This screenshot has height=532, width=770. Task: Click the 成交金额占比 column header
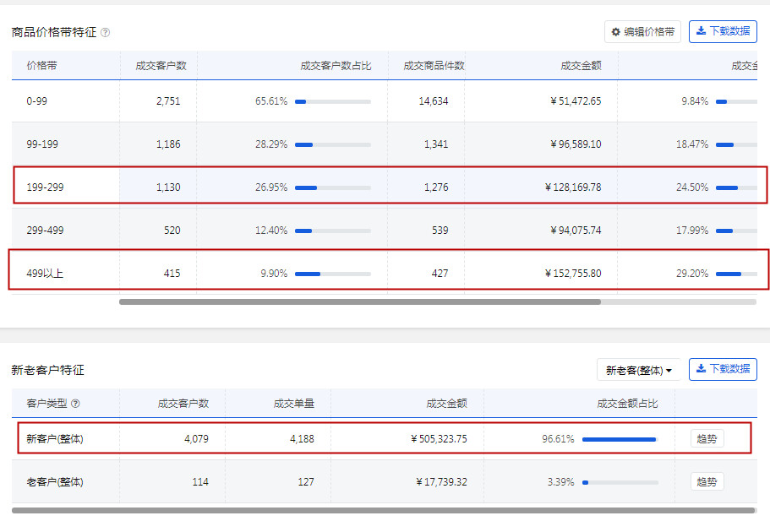626,404
